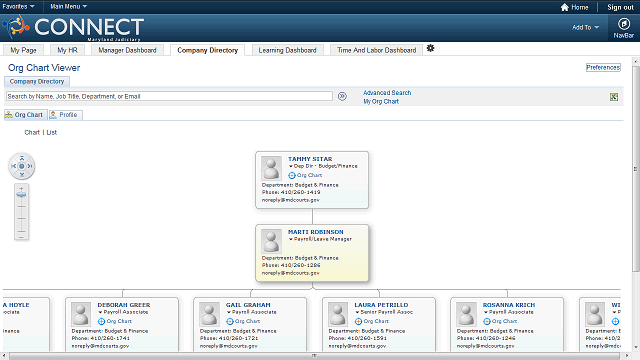Image resolution: width=640 pixels, height=360 pixels.
Task: Click the Sign out link
Action: [620, 7]
